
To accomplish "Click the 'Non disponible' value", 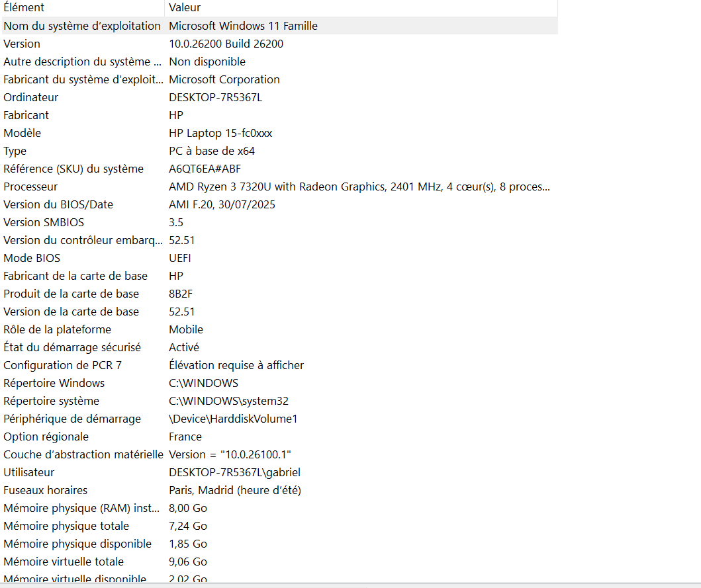I will pos(207,62).
